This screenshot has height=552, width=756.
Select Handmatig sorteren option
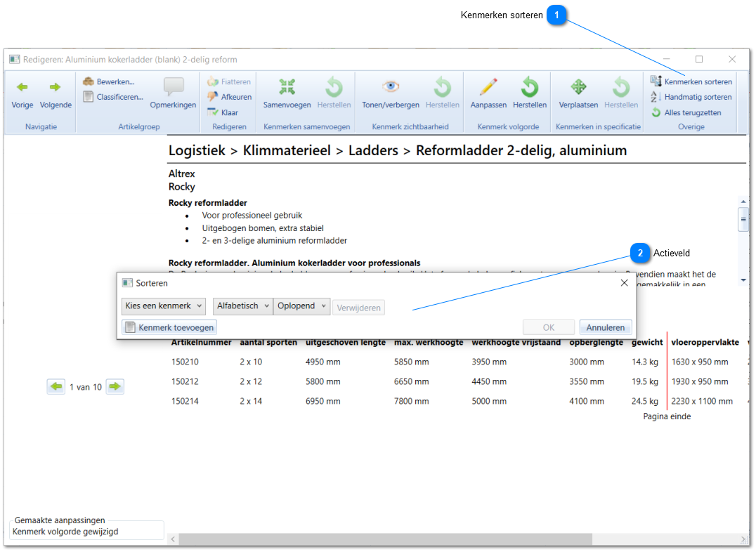click(691, 97)
